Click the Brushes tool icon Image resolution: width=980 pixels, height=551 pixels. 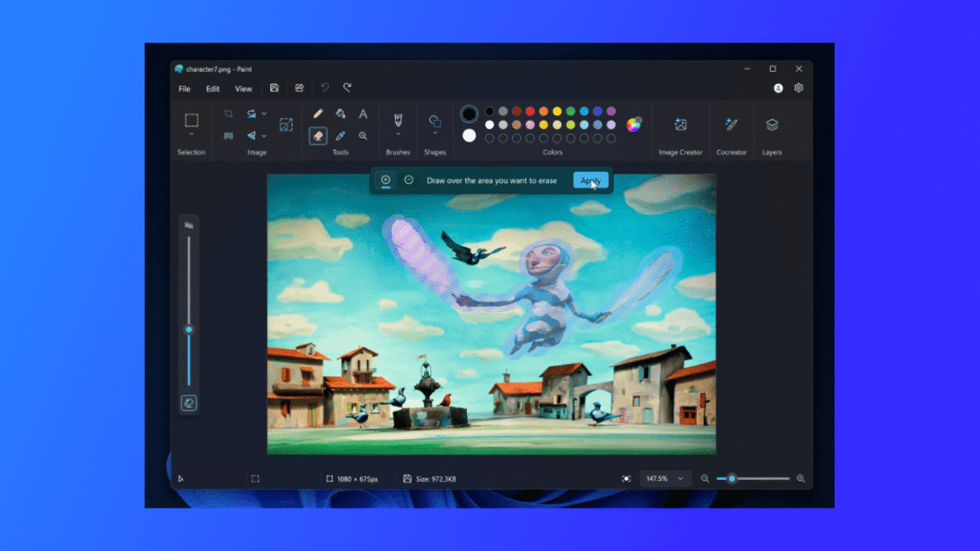[x=398, y=119]
